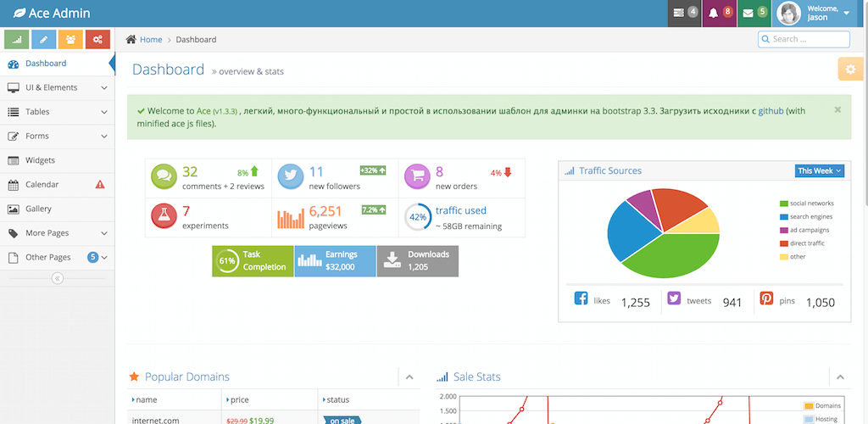Viewport: 868px width, 424px height.
Task: Collapse the Sale Stats widget
Action: point(840,377)
